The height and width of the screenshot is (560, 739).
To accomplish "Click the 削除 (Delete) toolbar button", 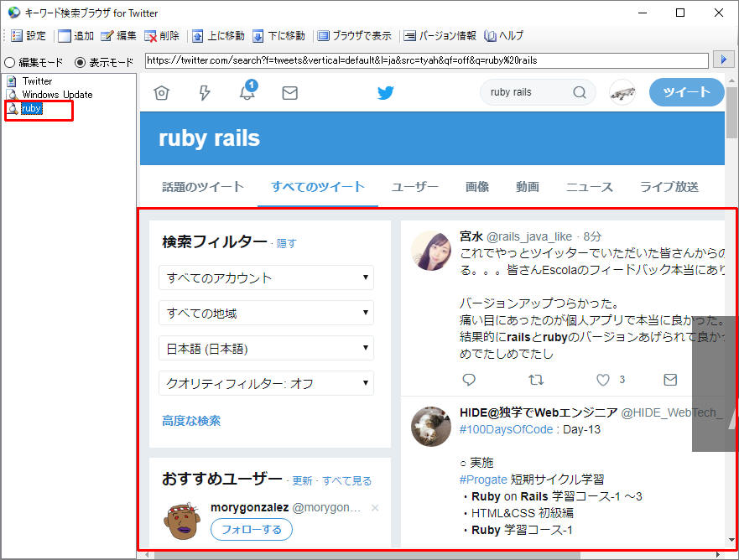I will pos(162,36).
